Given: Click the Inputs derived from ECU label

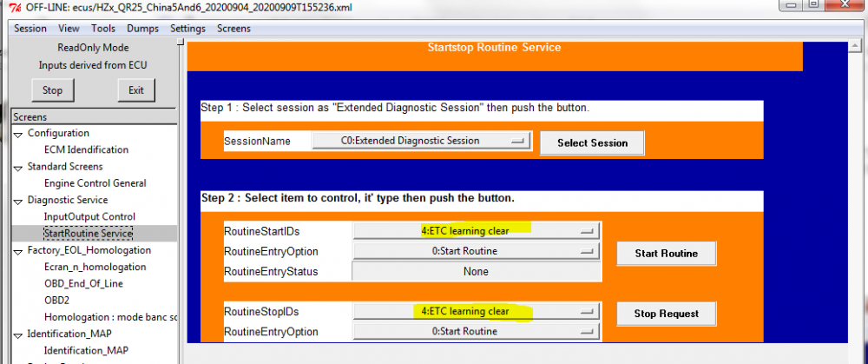Looking at the screenshot, I should 93,65.
